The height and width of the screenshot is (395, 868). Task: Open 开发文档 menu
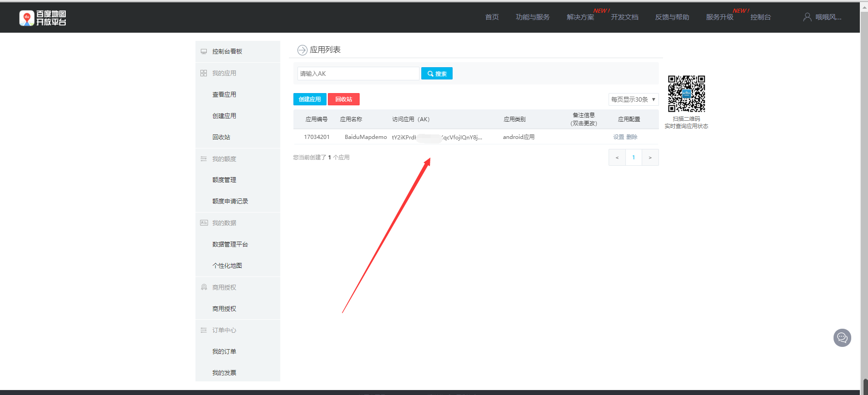(624, 17)
